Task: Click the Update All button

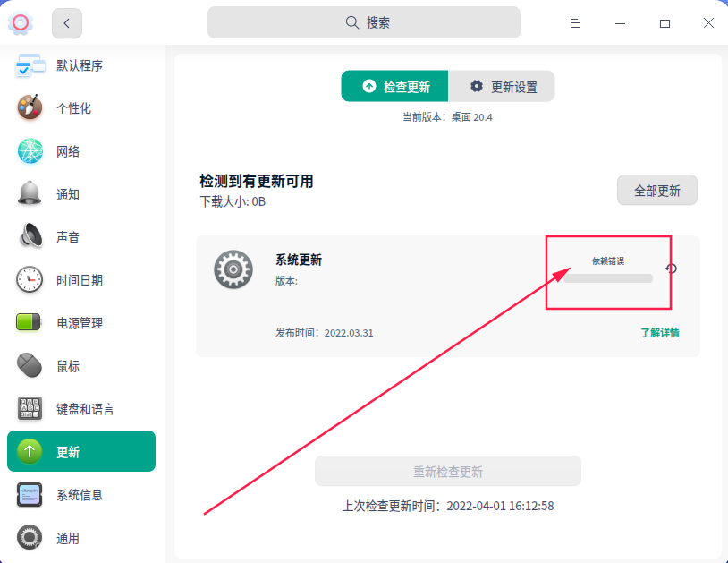Action: pos(656,191)
